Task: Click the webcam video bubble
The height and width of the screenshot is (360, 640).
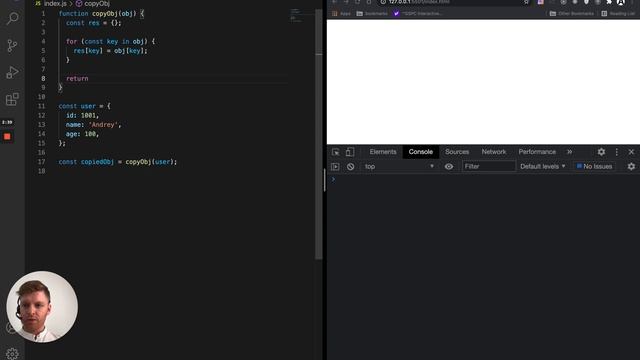Action: (42, 307)
